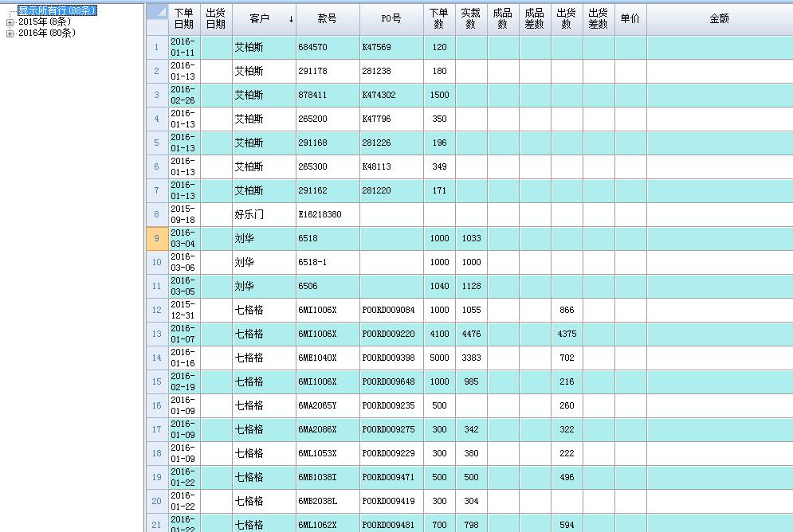Select the 金额 column header
The width and height of the screenshot is (793, 532).
coord(720,19)
